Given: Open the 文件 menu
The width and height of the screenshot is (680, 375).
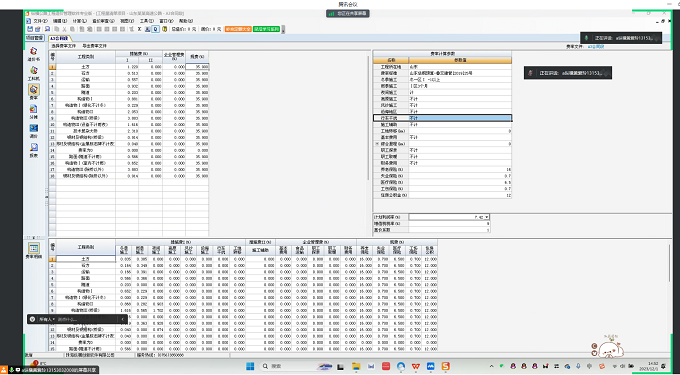Looking at the screenshot, I should click(40, 21).
